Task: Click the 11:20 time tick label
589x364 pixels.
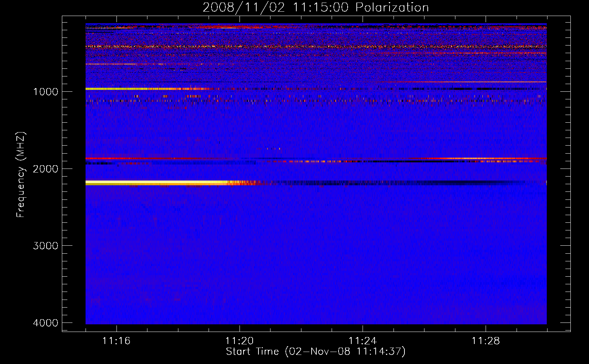Action: point(239,341)
